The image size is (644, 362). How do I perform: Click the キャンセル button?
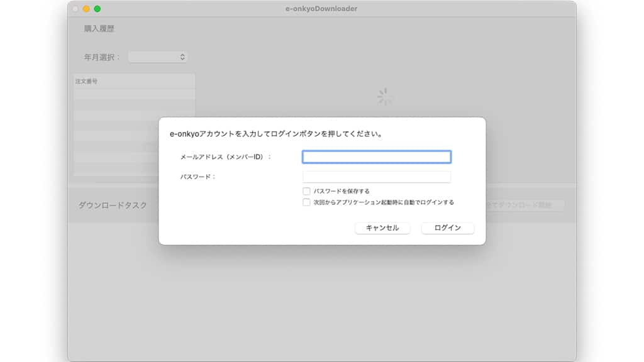(x=382, y=228)
